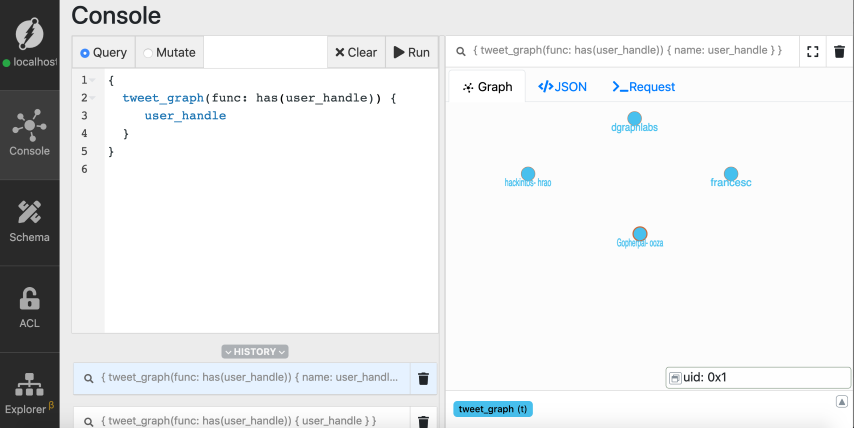The image size is (854, 428).
Task: Expand the bottom panel with up arrow
Action: (842, 401)
